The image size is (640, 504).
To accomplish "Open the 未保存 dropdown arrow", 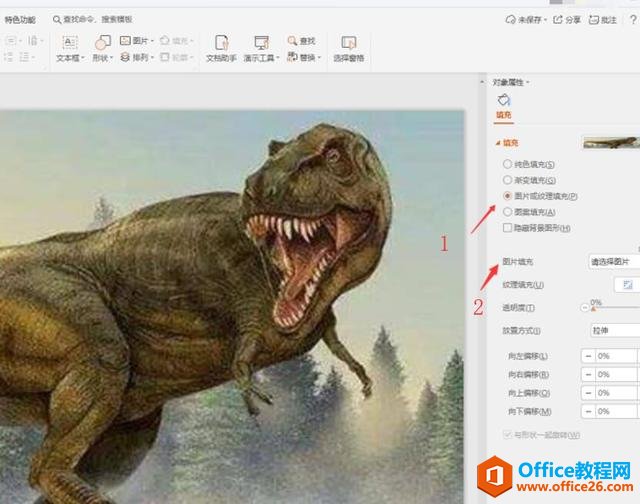I will pos(545,20).
